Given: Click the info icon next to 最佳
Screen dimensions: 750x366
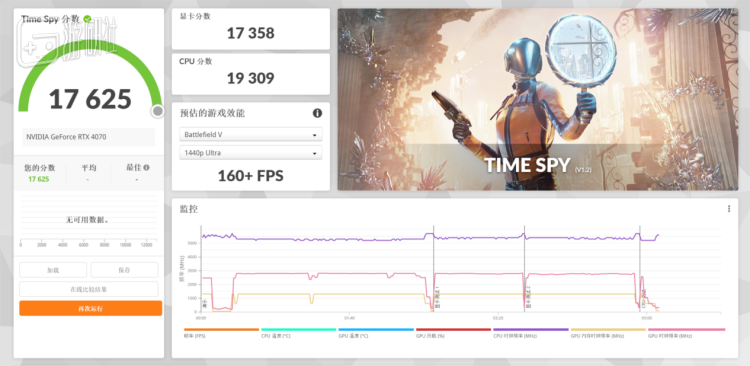Looking at the screenshot, I should pyautogui.click(x=146, y=167).
